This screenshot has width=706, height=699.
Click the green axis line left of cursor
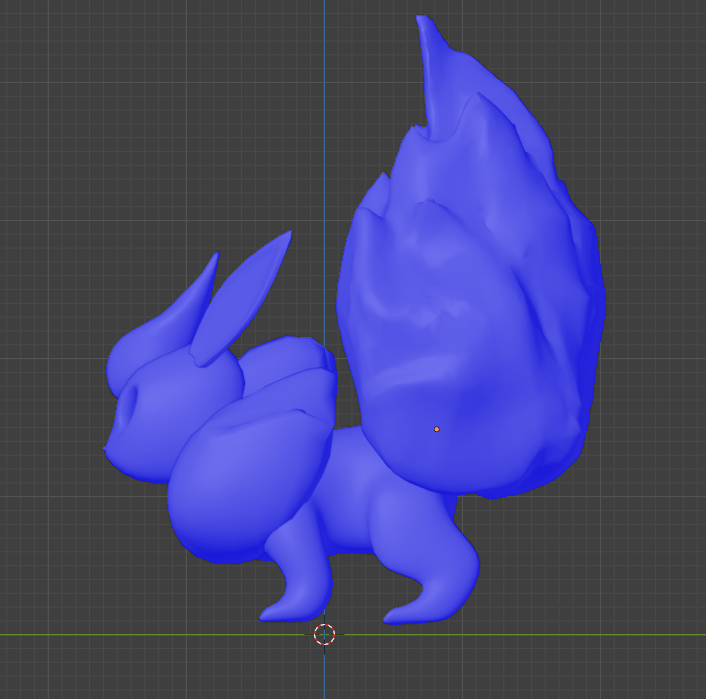(x=150, y=634)
